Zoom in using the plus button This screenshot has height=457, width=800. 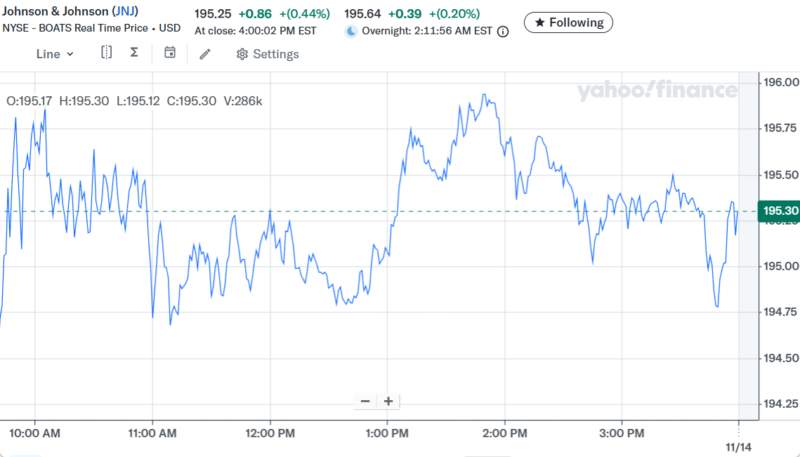[x=388, y=401]
